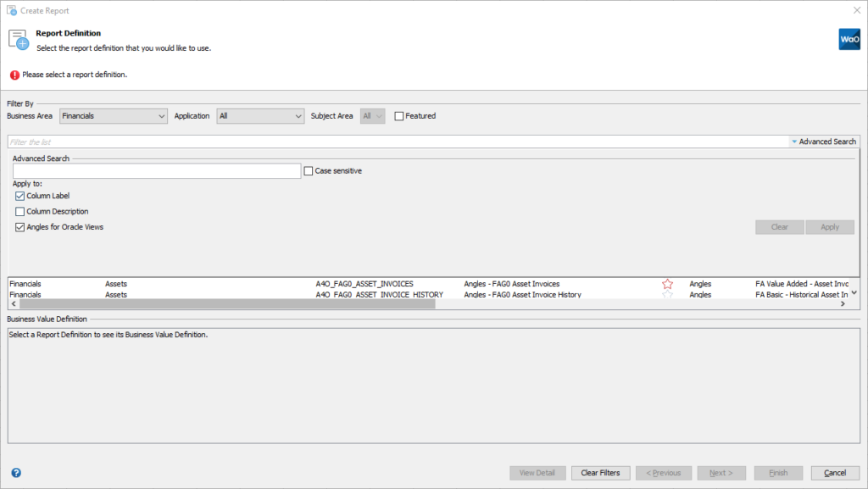The height and width of the screenshot is (489, 868).
Task: Open the Business Area dropdown
Action: 114,116
